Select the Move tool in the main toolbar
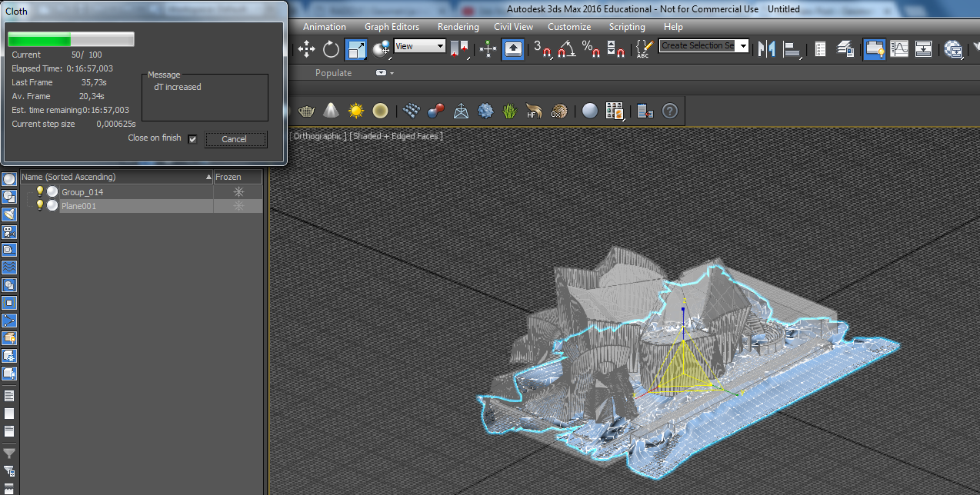 click(306, 49)
